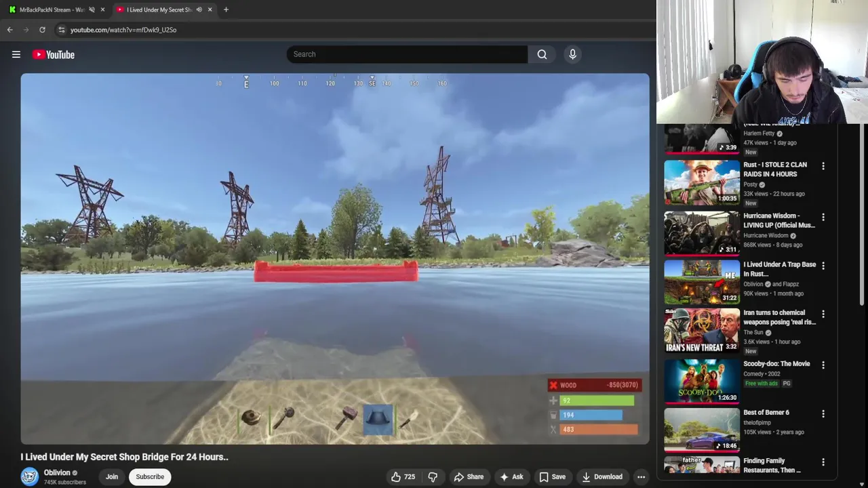
Task: Open the Ask AI button
Action: coord(511,477)
